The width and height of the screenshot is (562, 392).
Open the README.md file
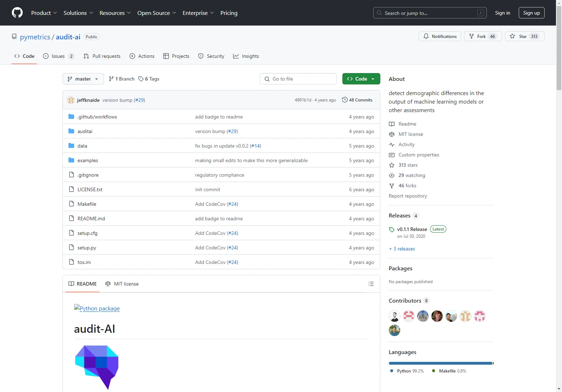91,219
